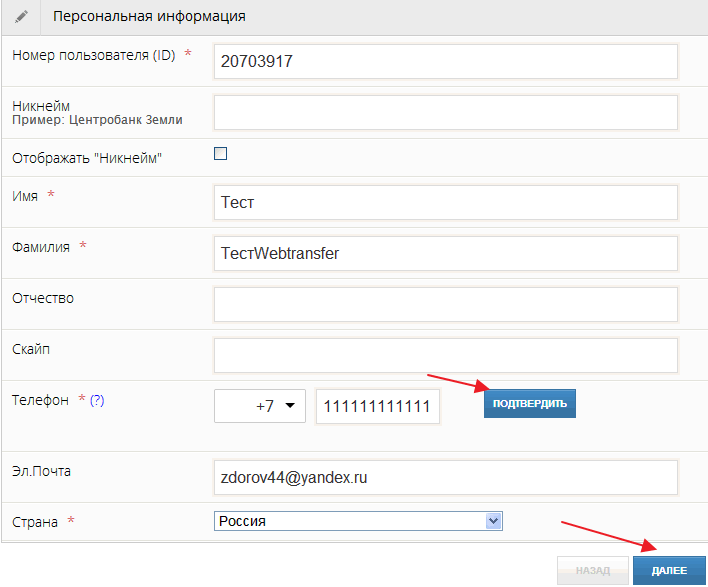The width and height of the screenshot is (708, 587).
Task: Click the Персональная информация section header
Action: (149, 17)
